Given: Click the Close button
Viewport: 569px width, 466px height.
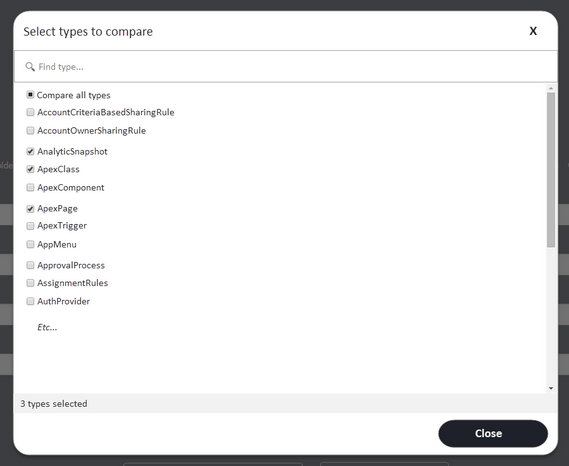Looking at the screenshot, I should [x=493, y=433].
